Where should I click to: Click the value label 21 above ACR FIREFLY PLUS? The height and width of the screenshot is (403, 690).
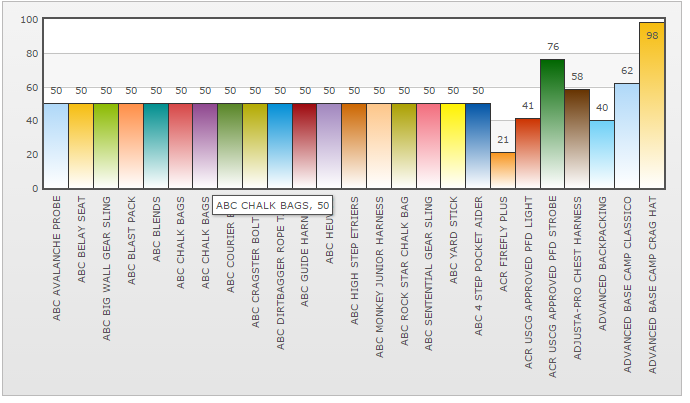point(503,140)
